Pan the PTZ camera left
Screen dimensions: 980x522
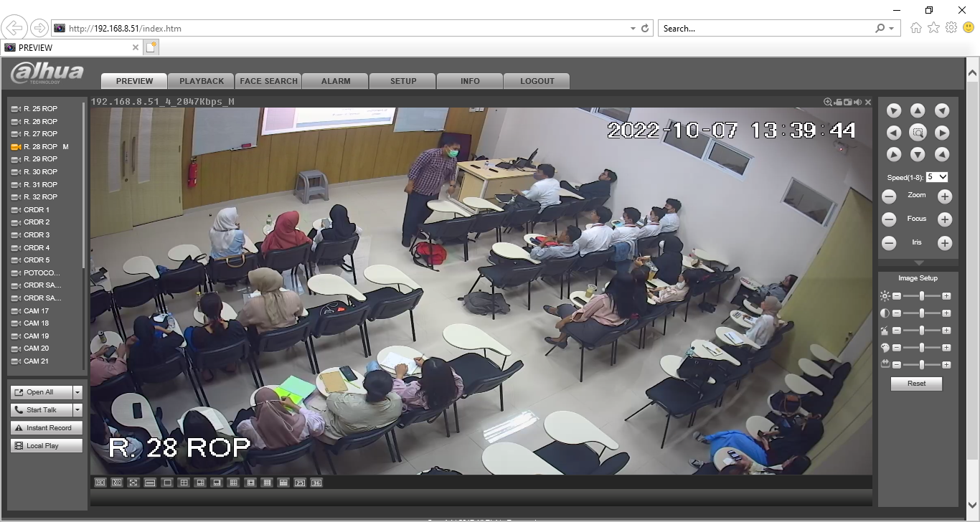point(894,133)
